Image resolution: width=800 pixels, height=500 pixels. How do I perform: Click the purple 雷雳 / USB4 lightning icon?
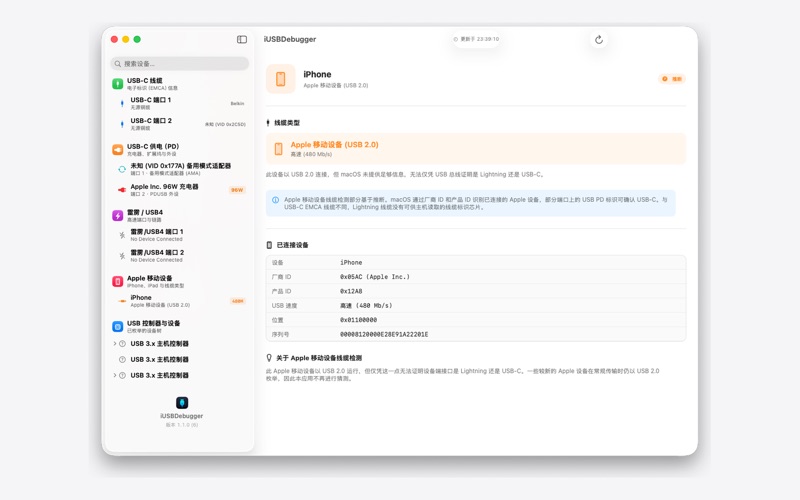pyautogui.click(x=117, y=216)
